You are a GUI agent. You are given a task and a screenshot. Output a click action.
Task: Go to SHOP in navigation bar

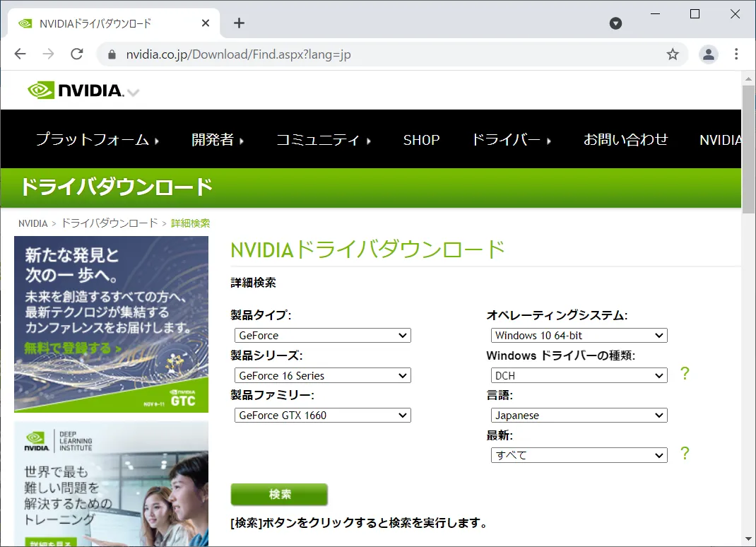click(421, 140)
